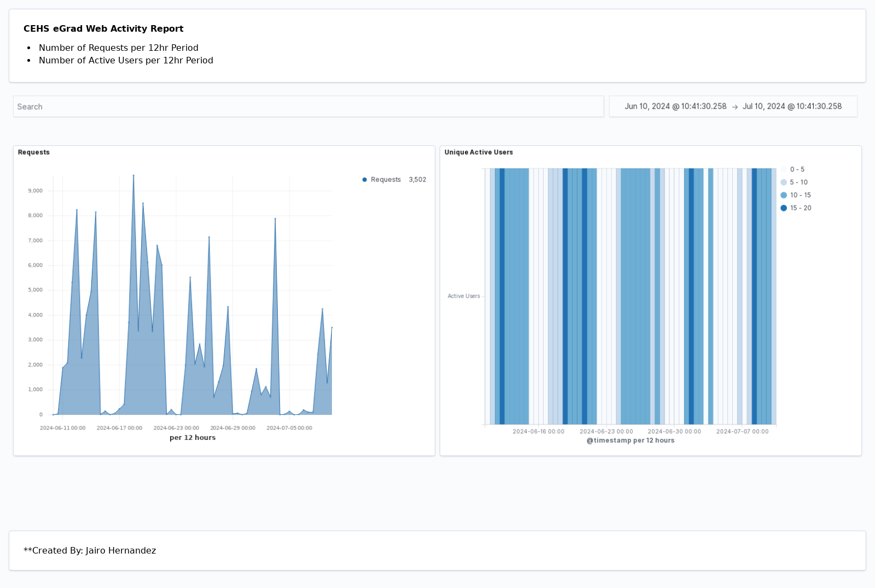Click the 2024-06-23 00:00 axis label
Screen dimensions: 875x588
coord(176,428)
